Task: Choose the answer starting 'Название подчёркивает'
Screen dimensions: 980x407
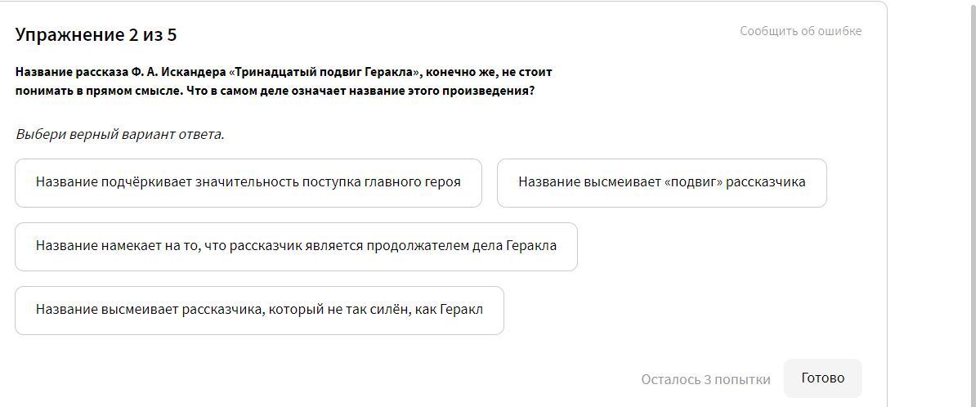Action: point(248,182)
